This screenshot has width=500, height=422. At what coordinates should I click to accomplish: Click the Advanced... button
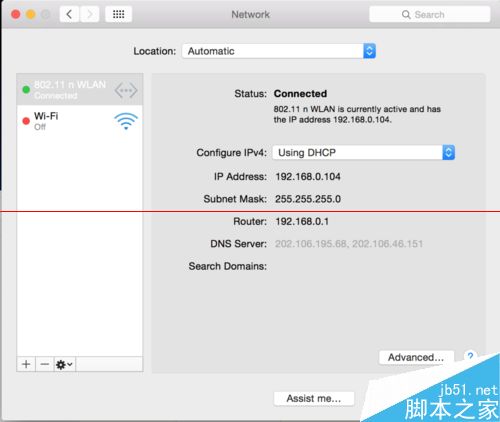[416, 357]
